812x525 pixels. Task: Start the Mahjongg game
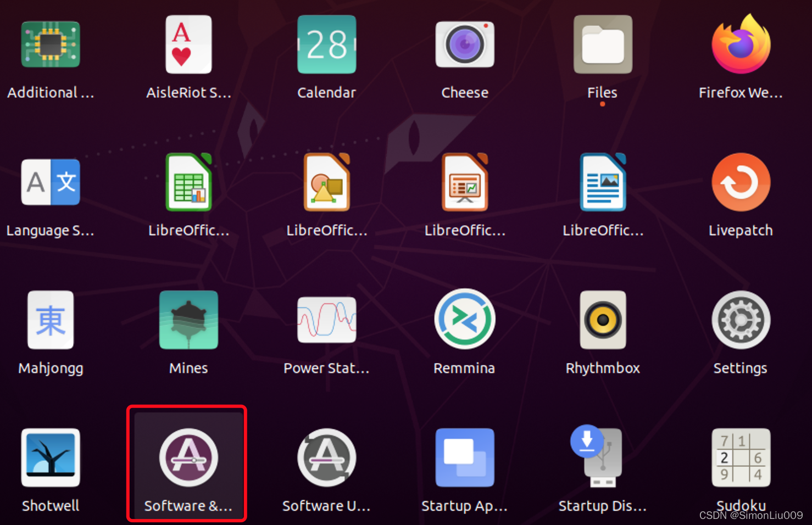[51, 320]
